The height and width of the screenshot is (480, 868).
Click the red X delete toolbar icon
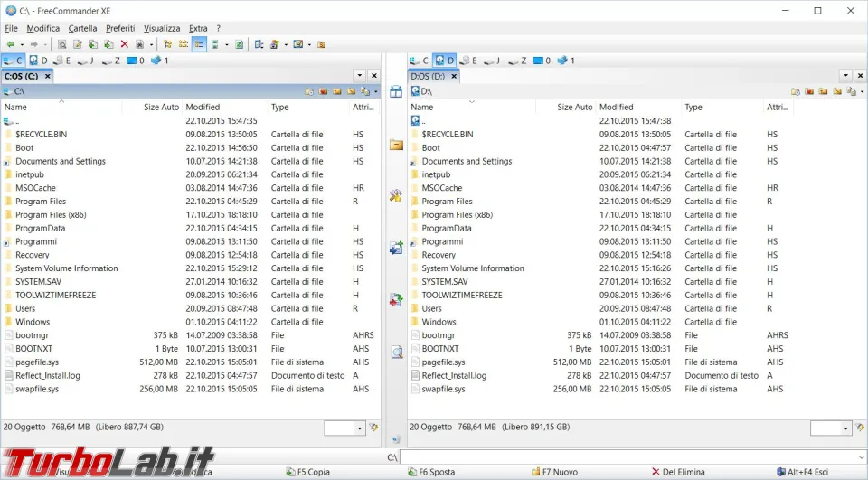coord(125,44)
